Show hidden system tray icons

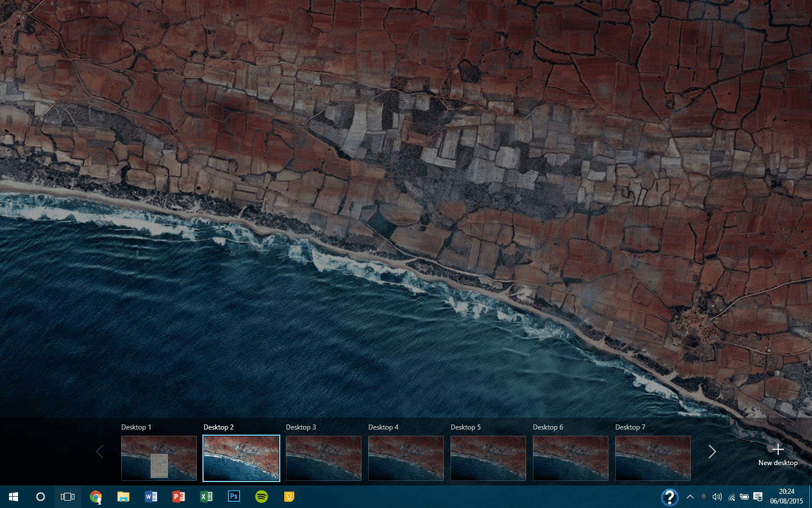[690, 497]
